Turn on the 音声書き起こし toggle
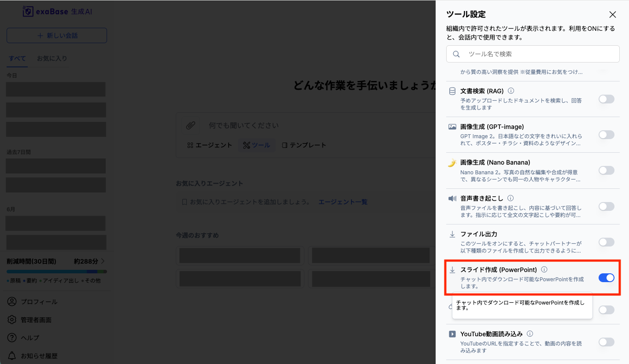The height and width of the screenshot is (364, 629). point(606,206)
